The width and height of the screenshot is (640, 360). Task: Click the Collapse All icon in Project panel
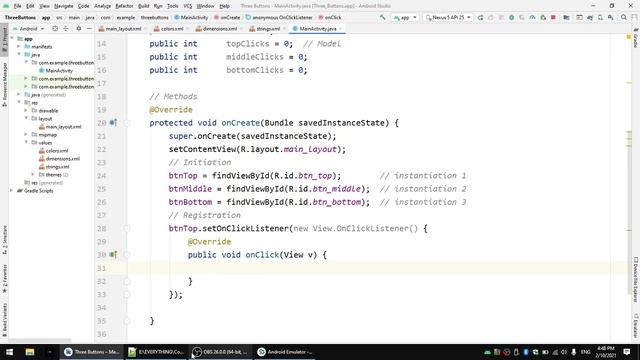65,29
